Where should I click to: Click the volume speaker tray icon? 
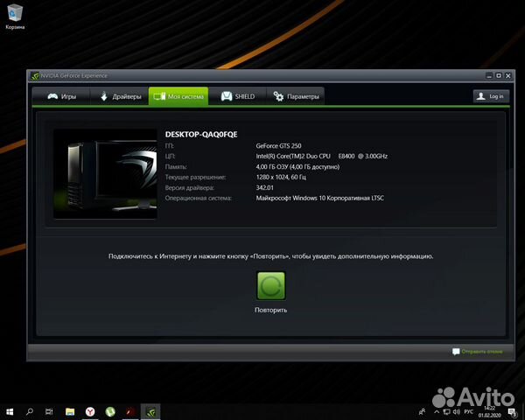click(x=457, y=411)
